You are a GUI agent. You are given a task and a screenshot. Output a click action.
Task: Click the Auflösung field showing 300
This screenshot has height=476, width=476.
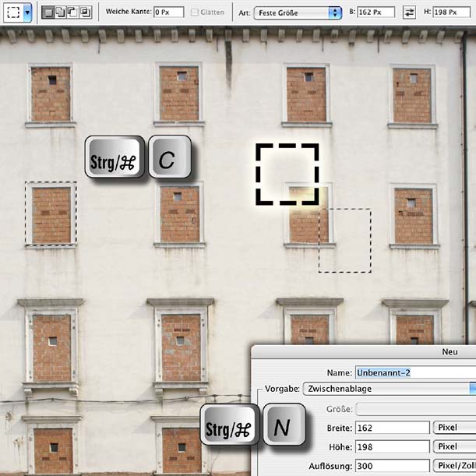point(391,465)
